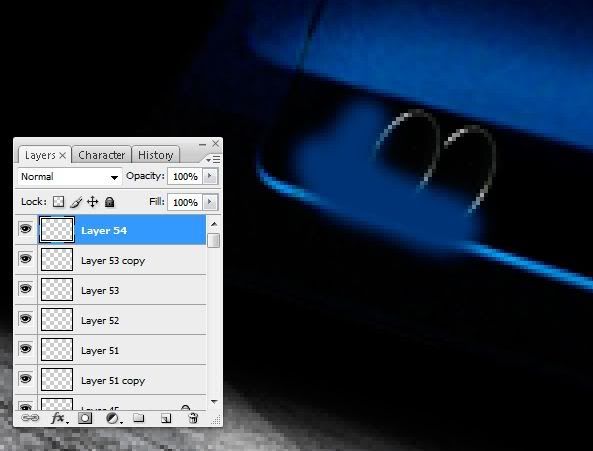
Task: Open the Layers panel options menu
Action: point(213,160)
